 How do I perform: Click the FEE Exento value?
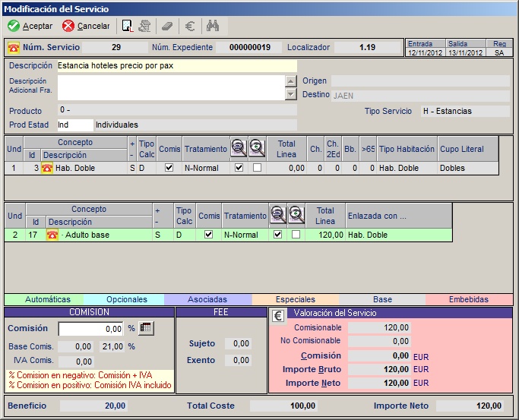coord(238,360)
